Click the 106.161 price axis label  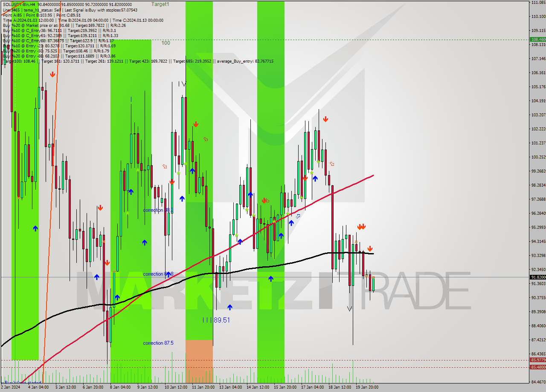[539, 72]
